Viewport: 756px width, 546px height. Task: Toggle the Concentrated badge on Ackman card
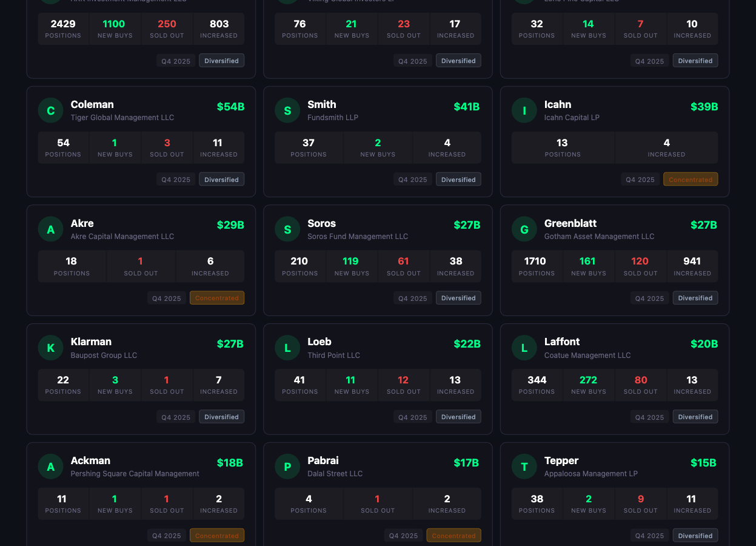[x=217, y=535]
